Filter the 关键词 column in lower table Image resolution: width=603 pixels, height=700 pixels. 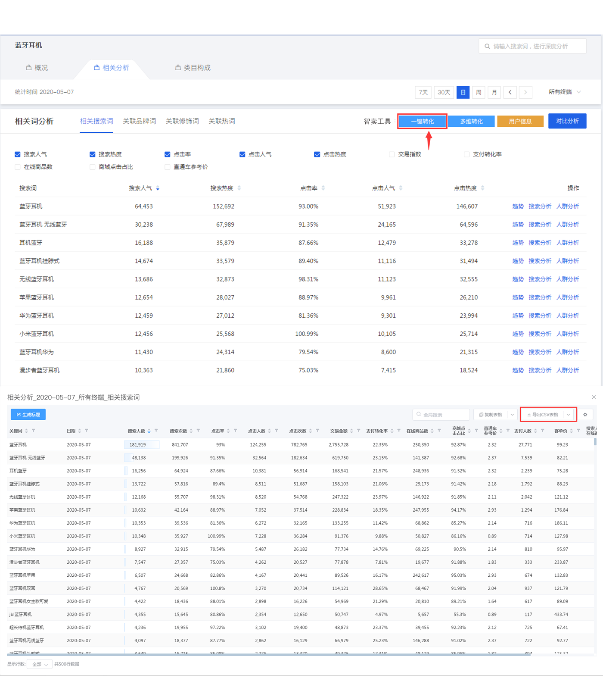pyautogui.click(x=34, y=431)
